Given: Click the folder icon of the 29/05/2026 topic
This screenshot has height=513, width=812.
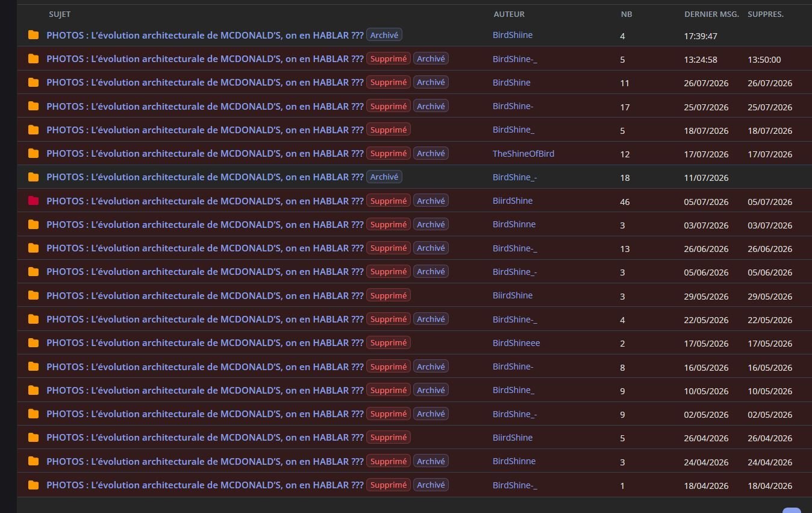Looking at the screenshot, I should tap(33, 295).
